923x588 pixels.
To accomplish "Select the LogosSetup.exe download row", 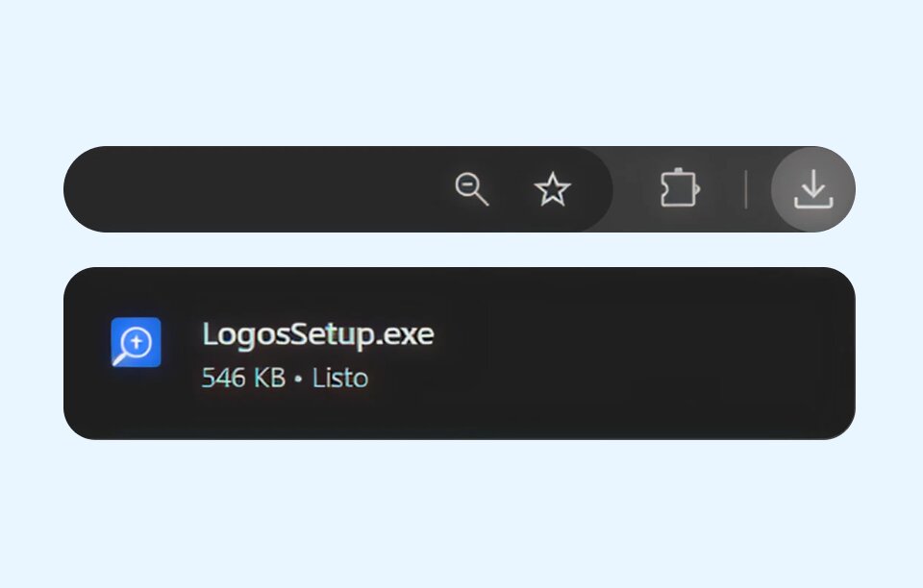I will pos(460,353).
